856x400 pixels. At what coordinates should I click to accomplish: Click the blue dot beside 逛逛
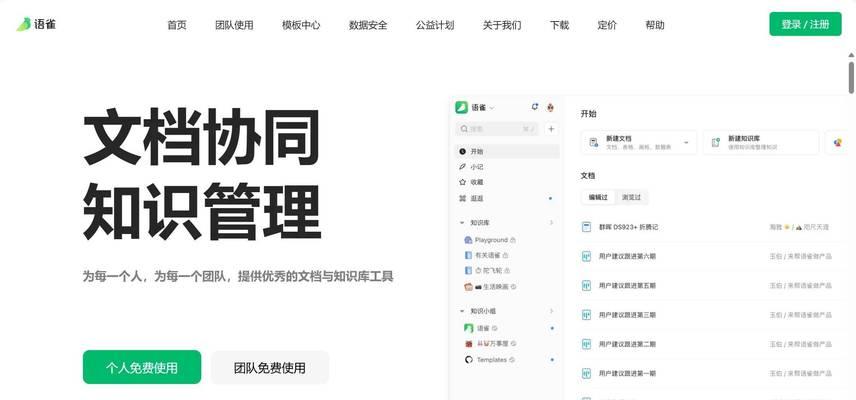550,199
